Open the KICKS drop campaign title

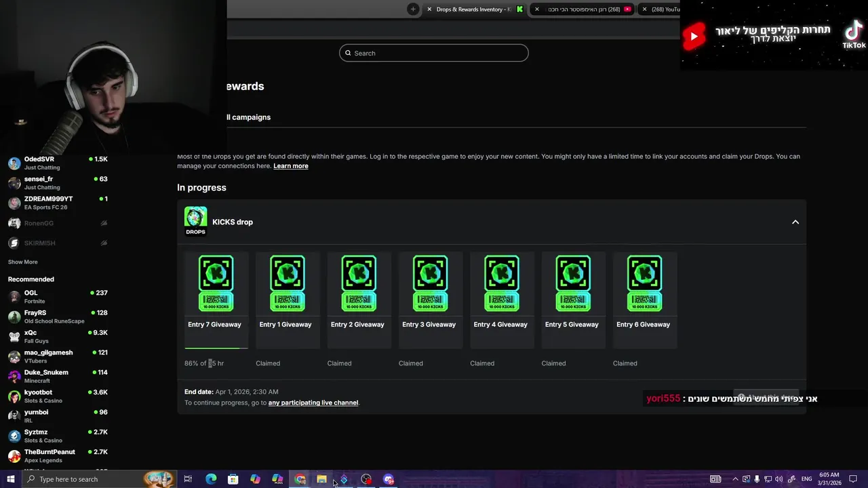coord(233,222)
